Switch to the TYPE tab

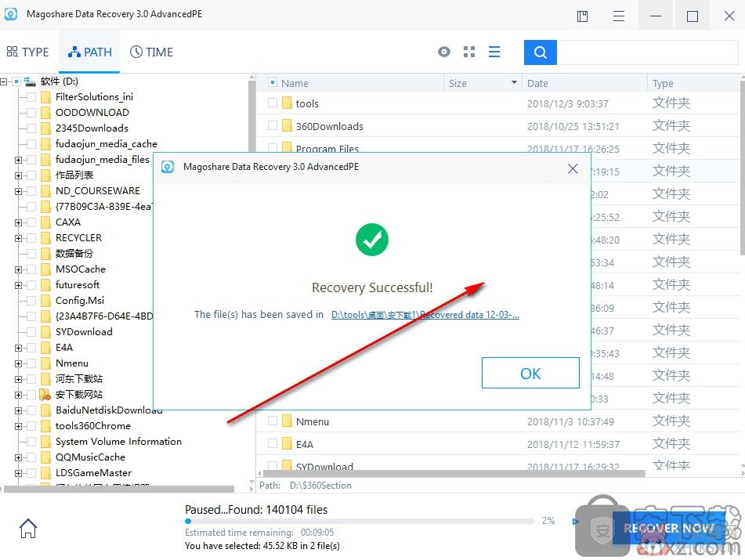(x=28, y=52)
